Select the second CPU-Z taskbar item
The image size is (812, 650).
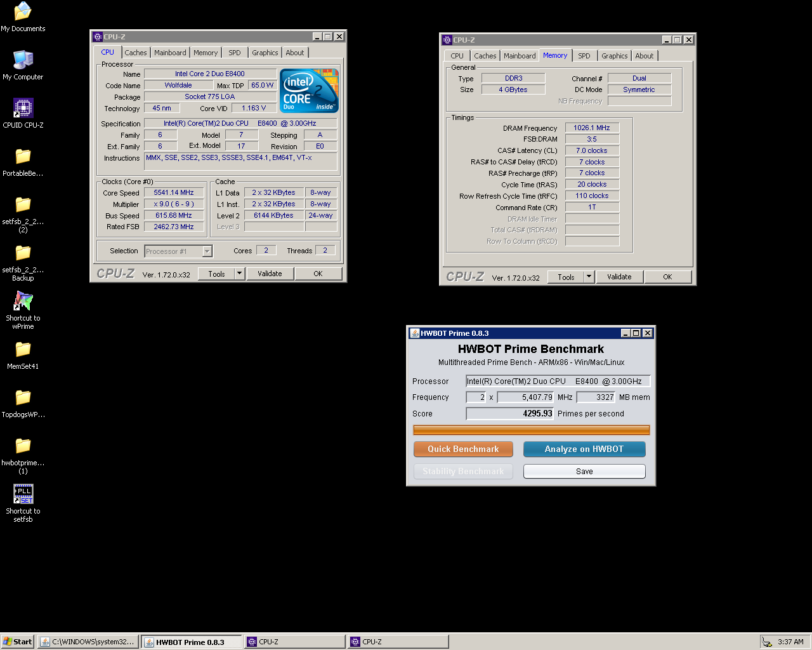tap(398, 642)
